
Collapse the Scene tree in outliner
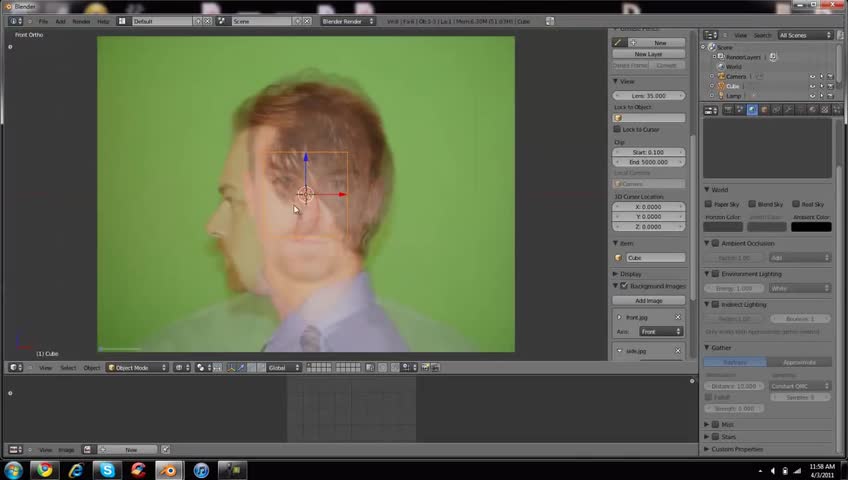[704, 48]
